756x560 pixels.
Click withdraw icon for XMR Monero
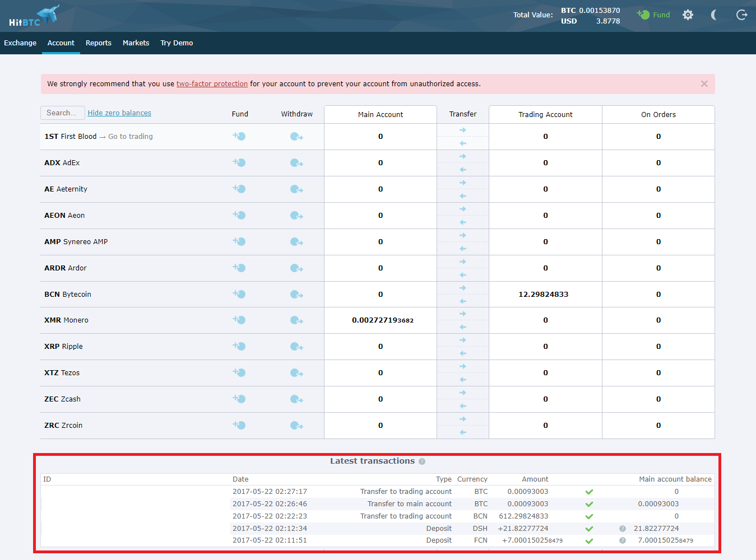296,320
